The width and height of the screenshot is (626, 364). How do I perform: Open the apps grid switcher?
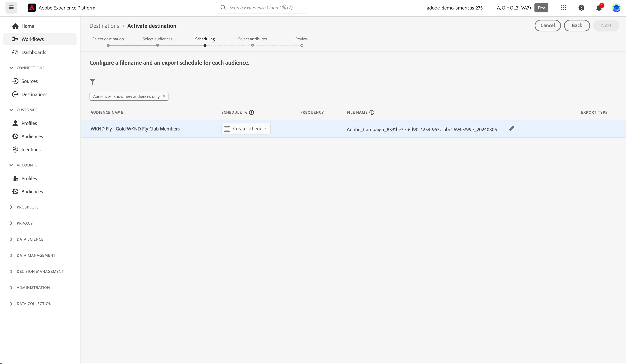pyautogui.click(x=564, y=8)
